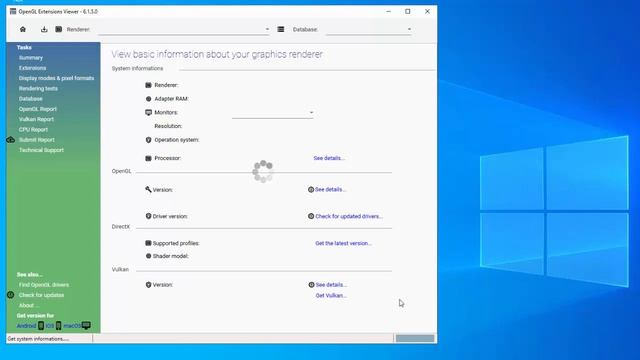Click the 'Tasks' sidebar heading

coord(24,47)
